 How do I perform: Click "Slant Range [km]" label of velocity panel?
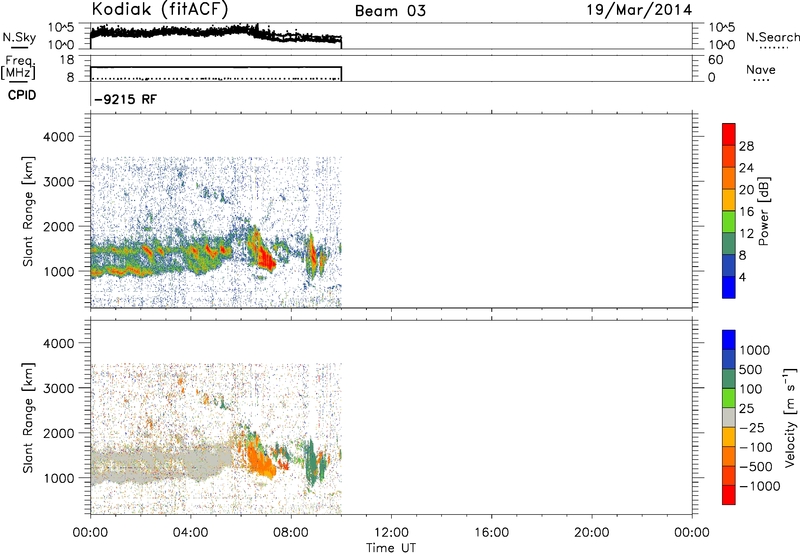point(28,418)
